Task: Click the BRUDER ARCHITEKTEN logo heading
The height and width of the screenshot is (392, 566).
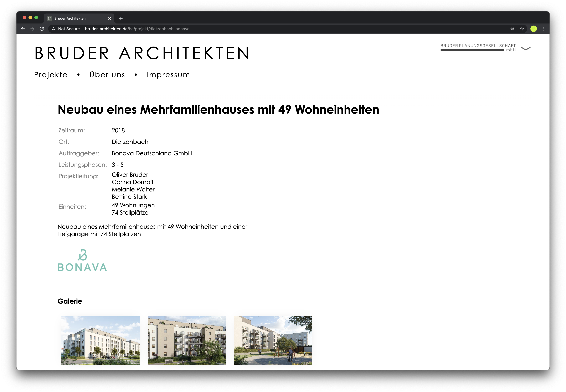Action: click(x=142, y=53)
